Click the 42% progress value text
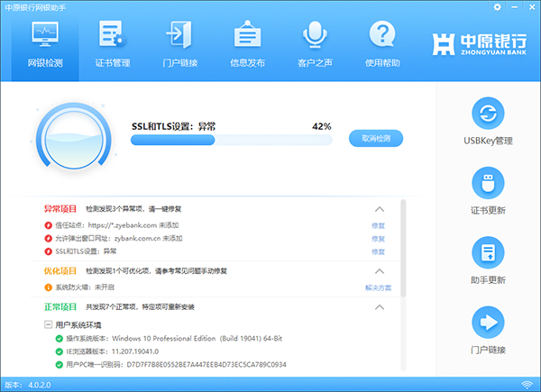541x392 pixels. [322, 126]
